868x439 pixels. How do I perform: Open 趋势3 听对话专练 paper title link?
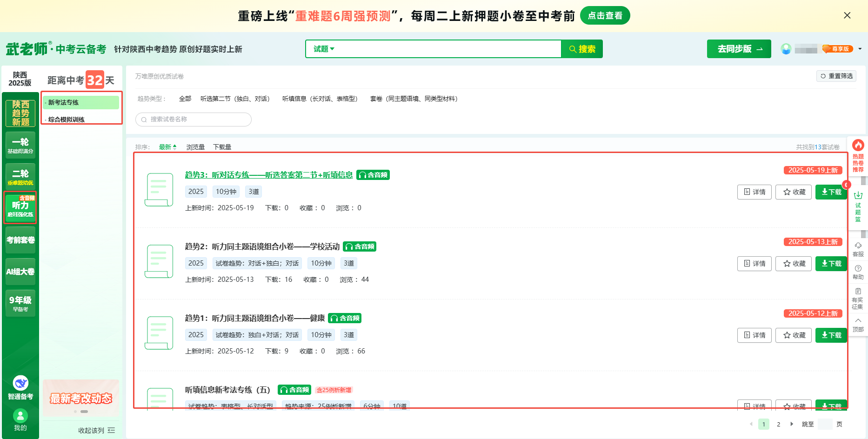[268, 175]
